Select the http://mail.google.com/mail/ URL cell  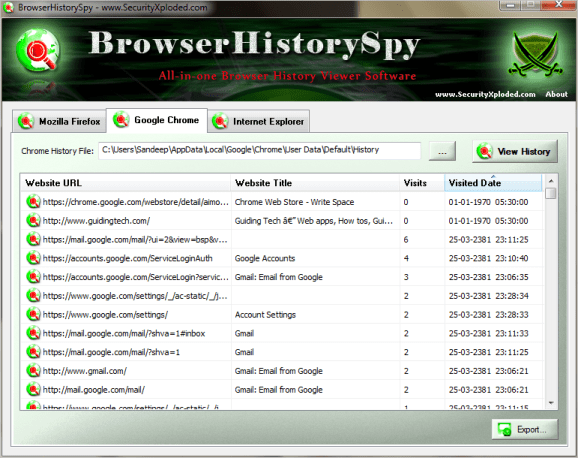click(x=94, y=389)
